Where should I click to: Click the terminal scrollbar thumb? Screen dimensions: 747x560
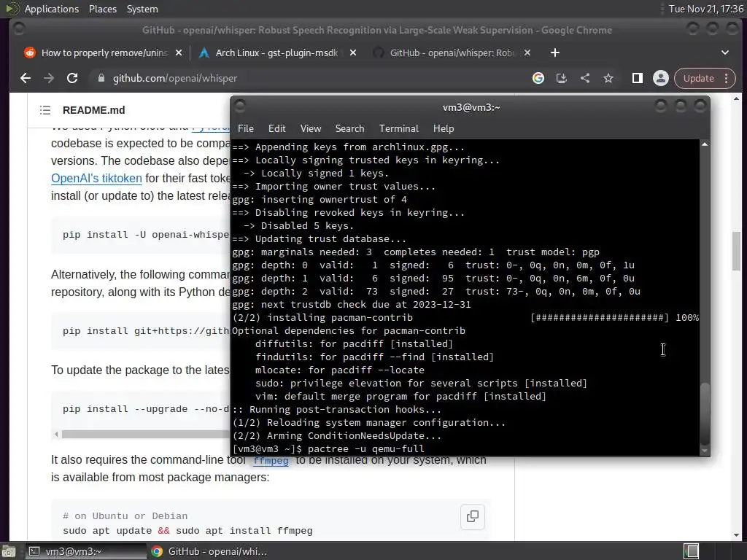tap(705, 413)
